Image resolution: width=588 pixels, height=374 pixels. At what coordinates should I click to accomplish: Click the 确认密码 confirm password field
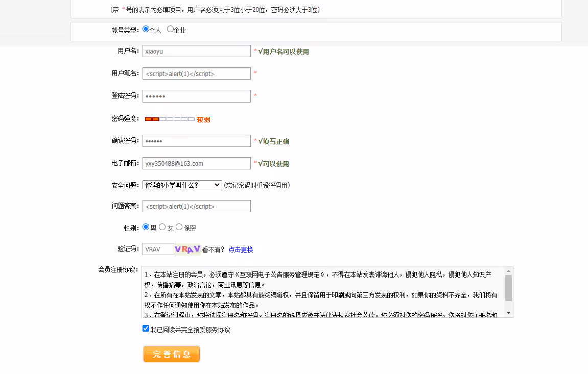(196, 141)
